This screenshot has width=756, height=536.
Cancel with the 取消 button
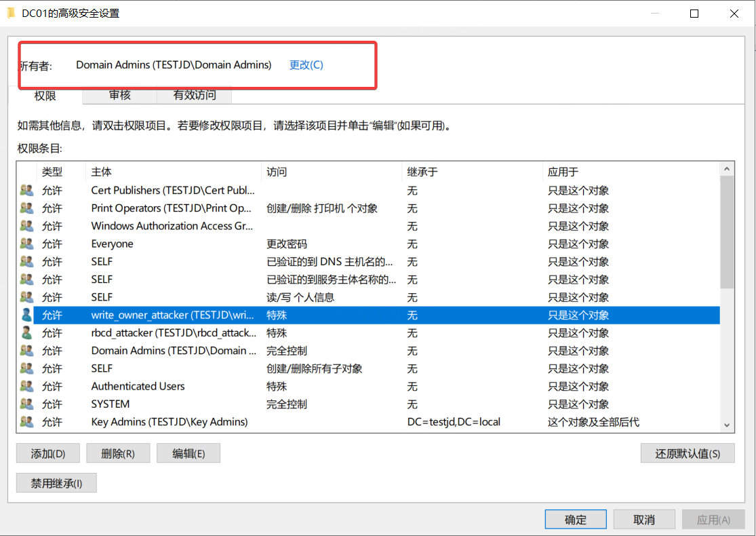coord(644,520)
